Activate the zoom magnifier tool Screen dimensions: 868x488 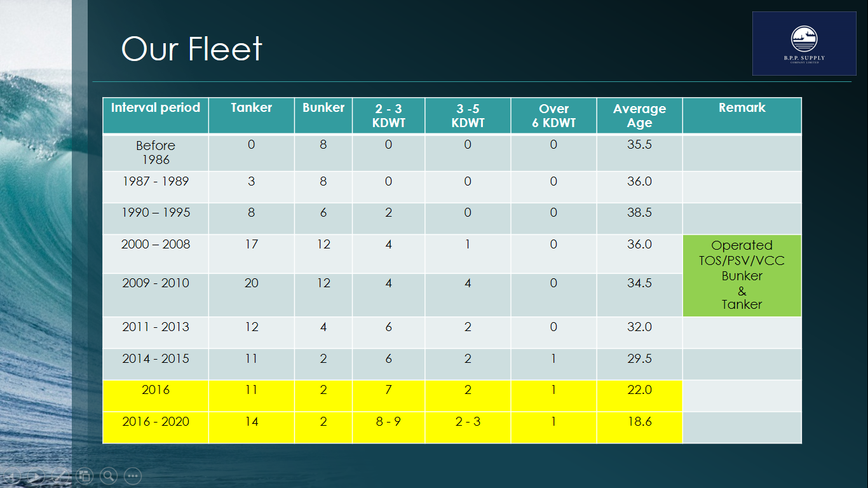click(x=109, y=475)
